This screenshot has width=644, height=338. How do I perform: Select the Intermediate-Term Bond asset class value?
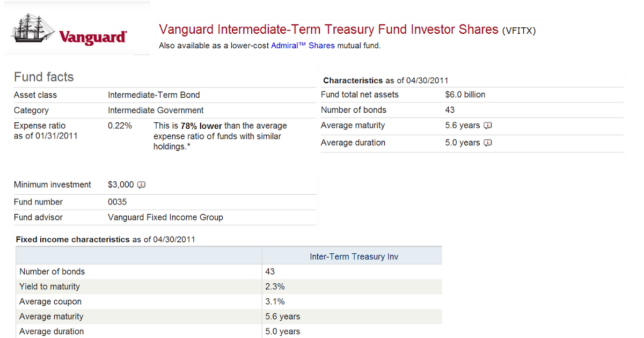[154, 95]
